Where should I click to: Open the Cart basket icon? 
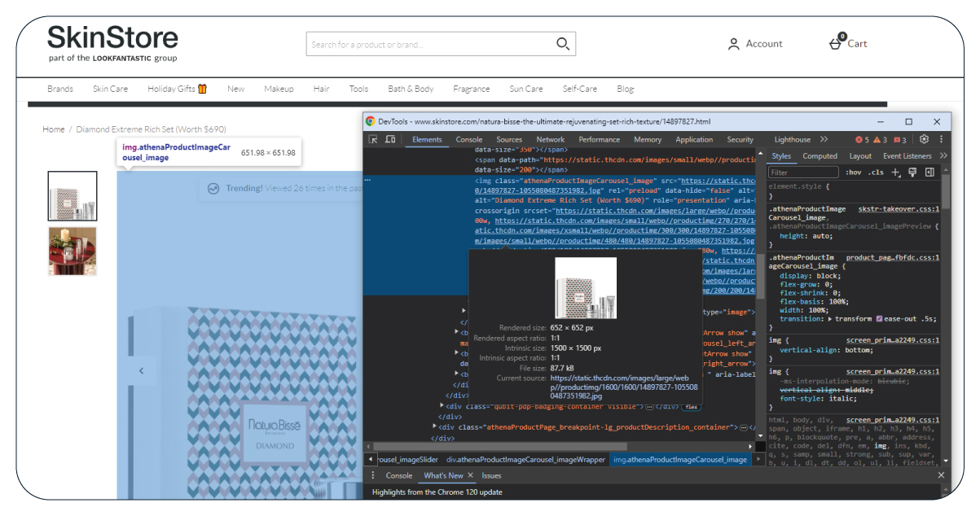[837, 42]
